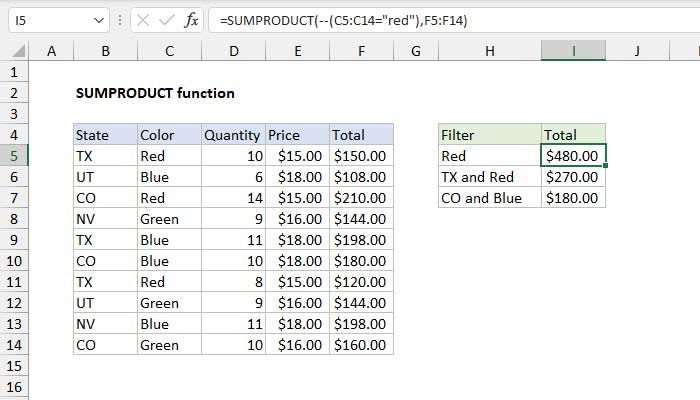The width and height of the screenshot is (700, 400).
Task: Click the formula bar three-dot resize handle
Action: point(120,21)
